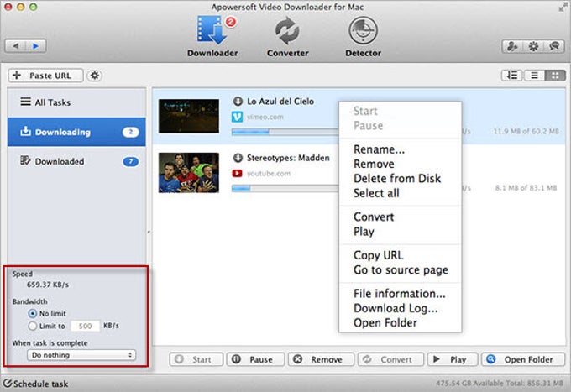The image size is (571, 392).
Task: Open the Detector section
Action: pyautogui.click(x=363, y=36)
